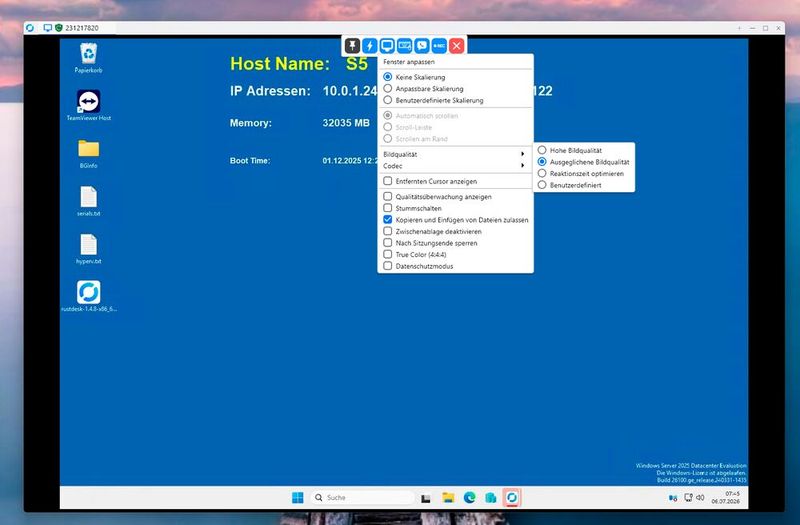The width and height of the screenshot is (800, 525).
Task: Enable Nach Sitzungsende sperren checkbox
Action: click(x=388, y=243)
